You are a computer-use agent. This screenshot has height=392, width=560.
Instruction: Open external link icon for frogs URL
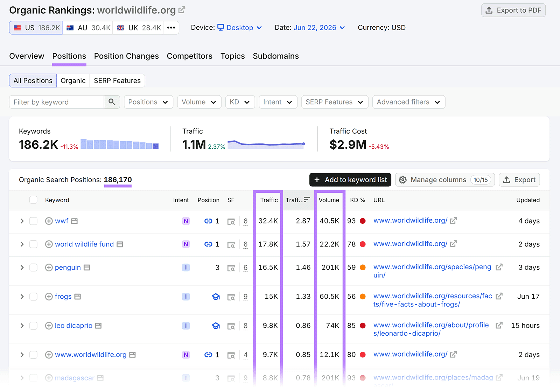(499, 296)
